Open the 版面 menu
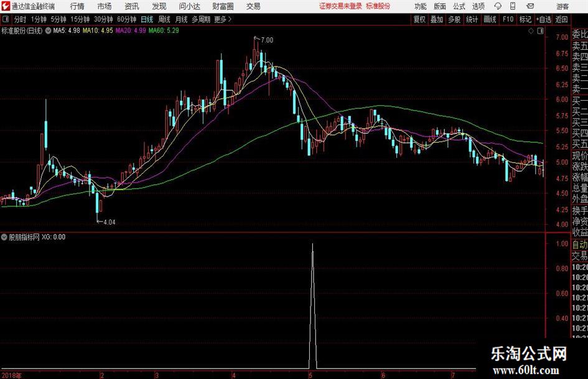 [x=440, y=6]
